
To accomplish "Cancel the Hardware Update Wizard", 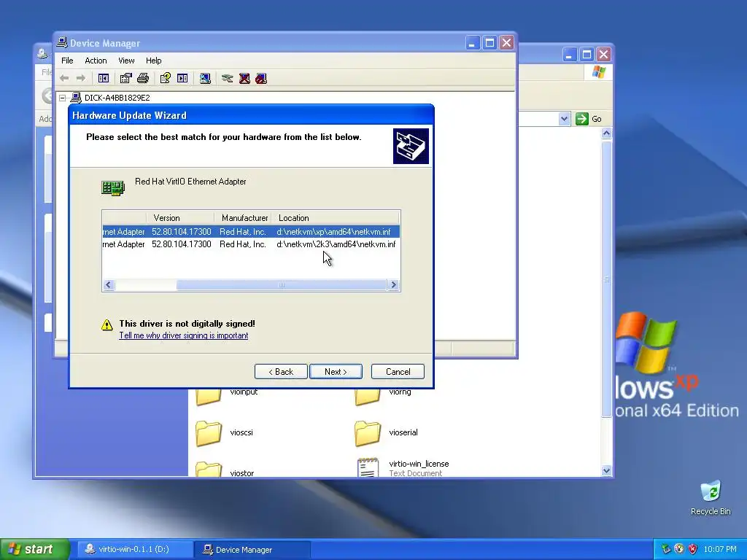I will pyautogui.click(x=398, y=371).
